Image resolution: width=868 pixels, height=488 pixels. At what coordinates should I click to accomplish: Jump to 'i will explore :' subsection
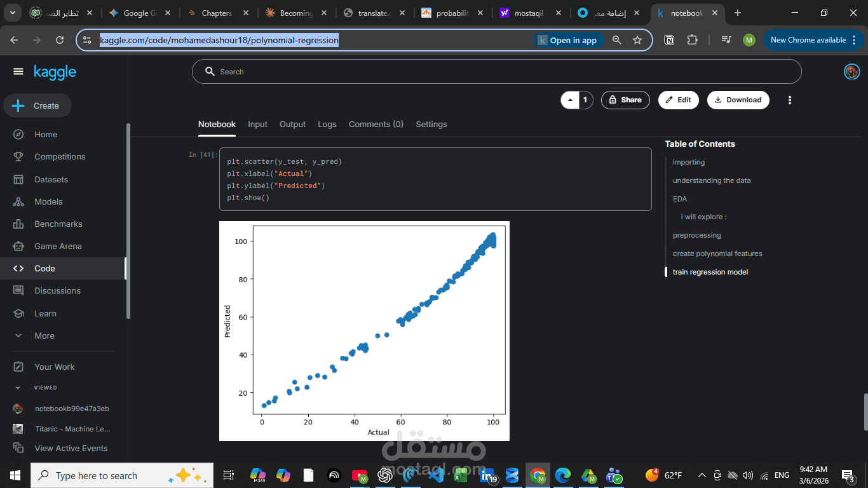click(704, 217)
